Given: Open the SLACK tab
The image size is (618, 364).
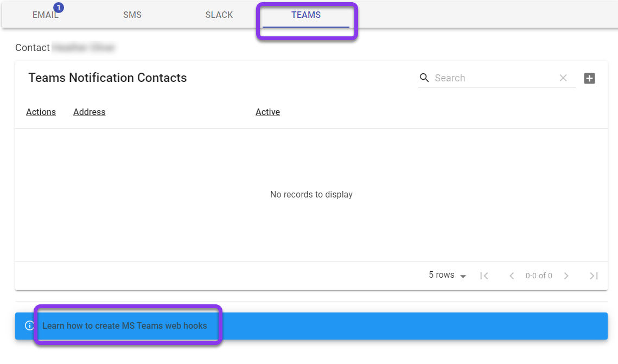Looking at the screenshot, I should (x=219, y=15).
